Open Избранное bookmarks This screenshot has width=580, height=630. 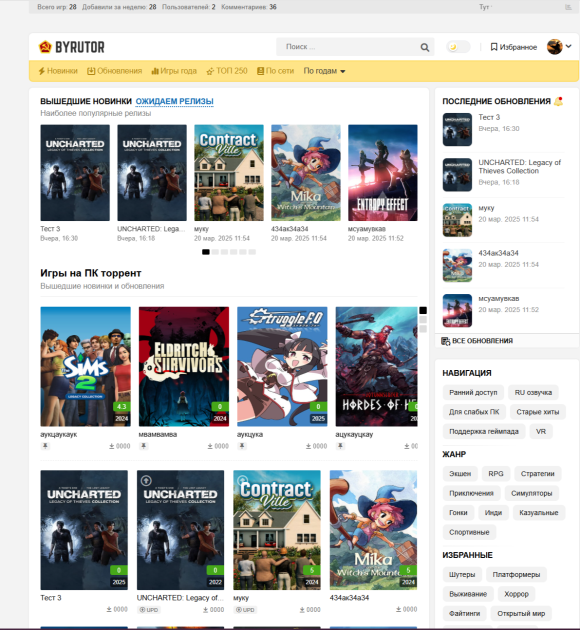tap(513, 47)
